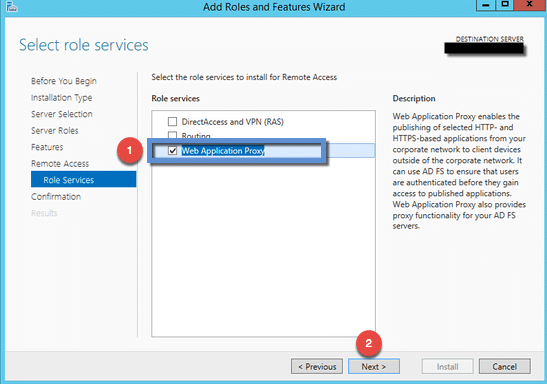Navigate to the Server Selection step

(62, 114)
